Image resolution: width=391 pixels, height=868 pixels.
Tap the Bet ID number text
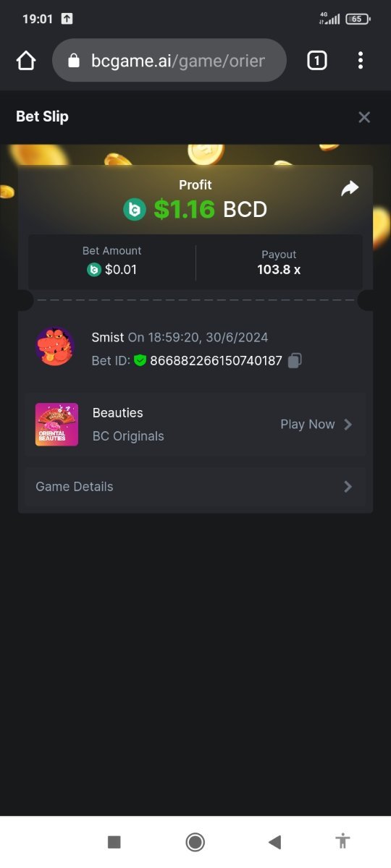tap(216, 360)
